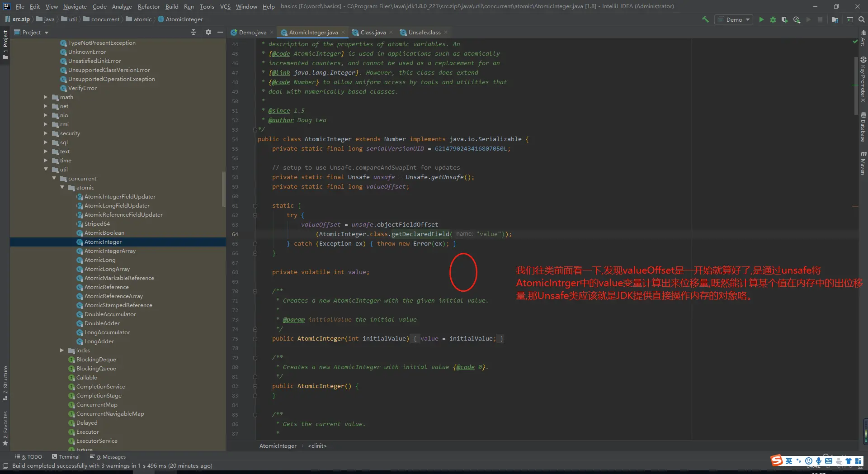Open the Navigate menu
This screenshot has width=868, height=474.
click(x=75, y=6)
